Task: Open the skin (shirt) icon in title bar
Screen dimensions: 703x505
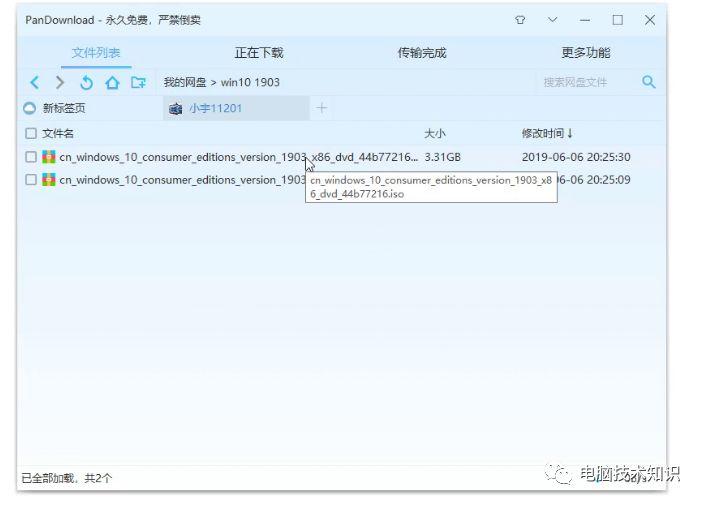Action: [520, 20]
